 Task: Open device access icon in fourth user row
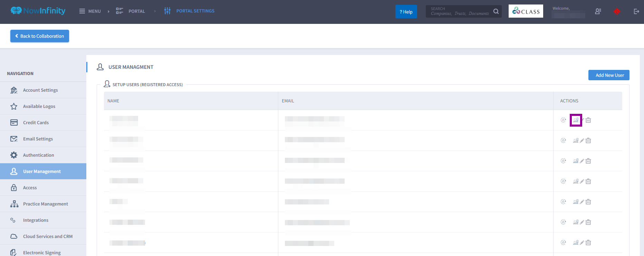coord(576,181)
